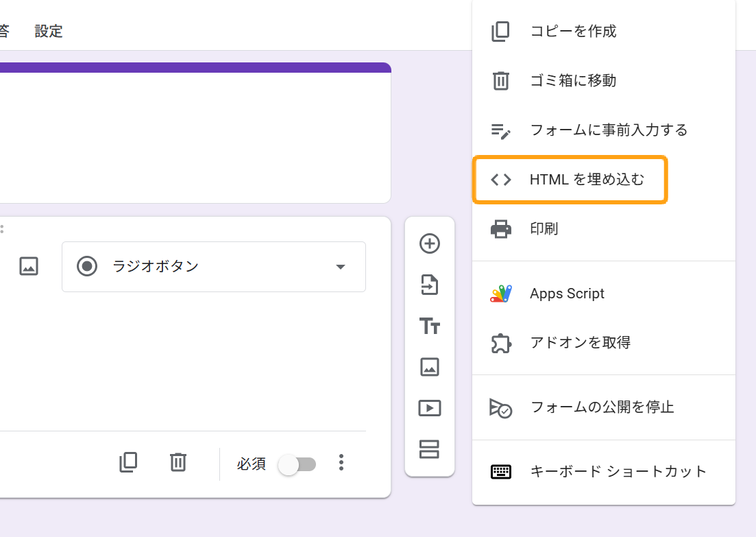756x537 pixels.
Task: Open Apps Script from the menu
Action: pyautogui.click(x=567, y=294)
